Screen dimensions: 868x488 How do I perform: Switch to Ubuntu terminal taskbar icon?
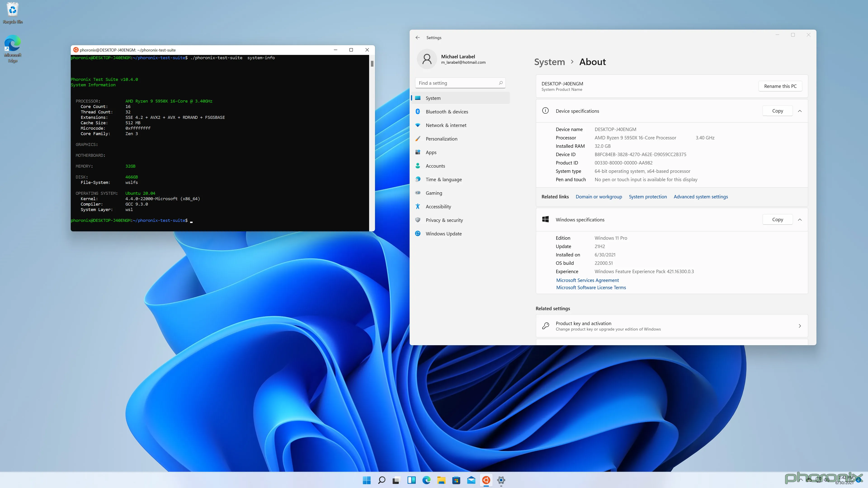click(486, 480)
